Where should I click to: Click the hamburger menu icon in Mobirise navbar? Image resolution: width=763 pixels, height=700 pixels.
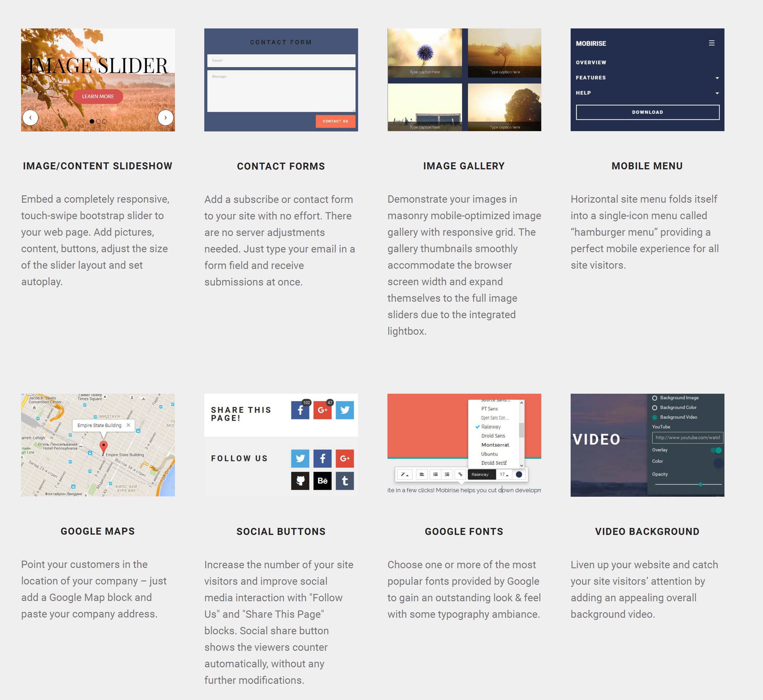pos(712,42)
